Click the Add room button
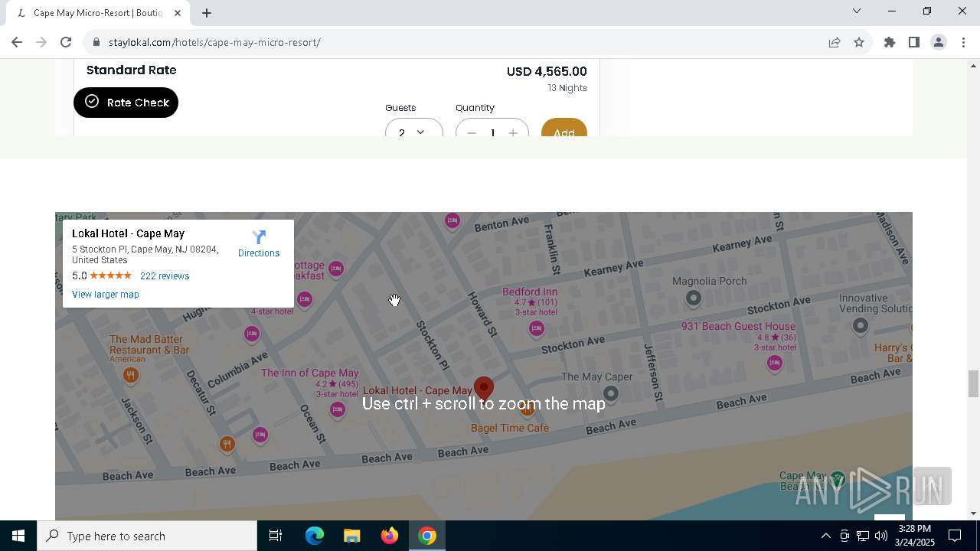980x551 pixels. pos(564,129)
